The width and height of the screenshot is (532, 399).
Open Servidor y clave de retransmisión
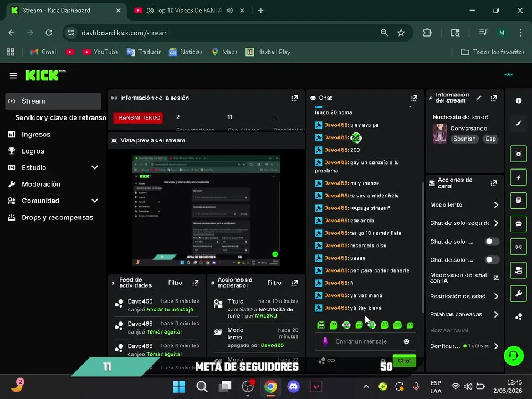pyautogui.click(x=60, y=117)
